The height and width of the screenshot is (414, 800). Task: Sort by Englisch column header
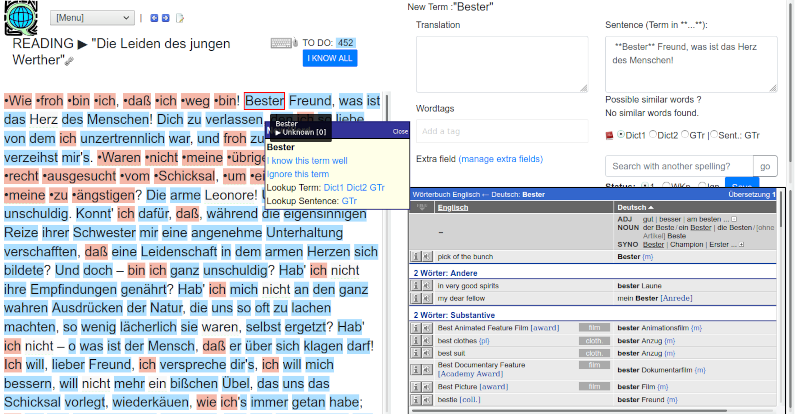[x=453, y=208]
